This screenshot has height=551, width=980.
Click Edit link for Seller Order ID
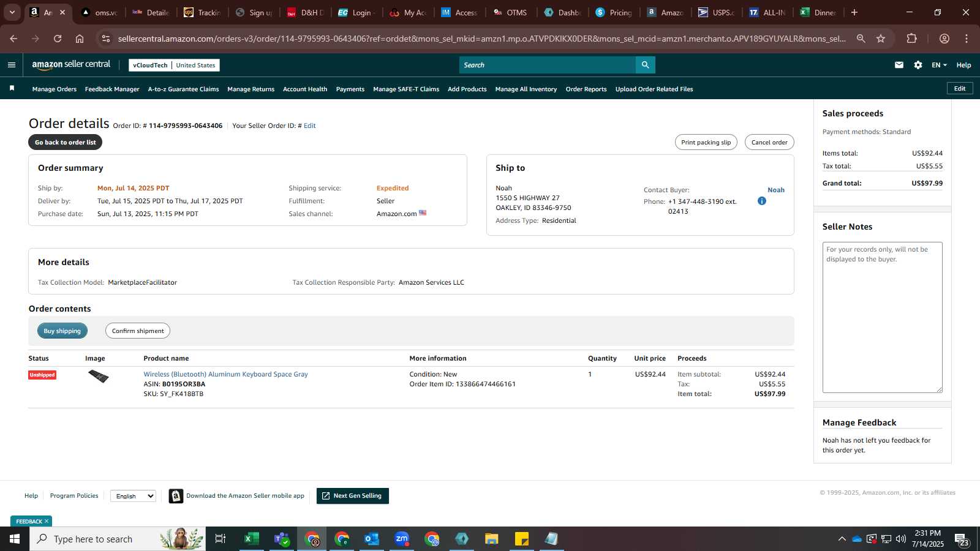point(310,126)
